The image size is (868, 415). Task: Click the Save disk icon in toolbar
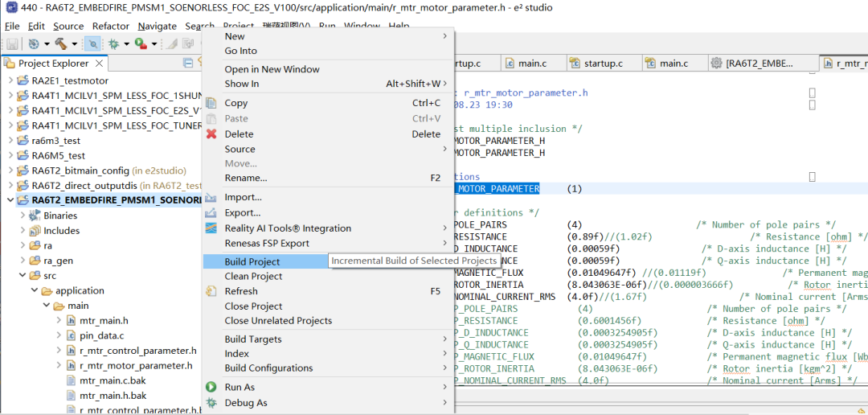[x=13, y=43]
